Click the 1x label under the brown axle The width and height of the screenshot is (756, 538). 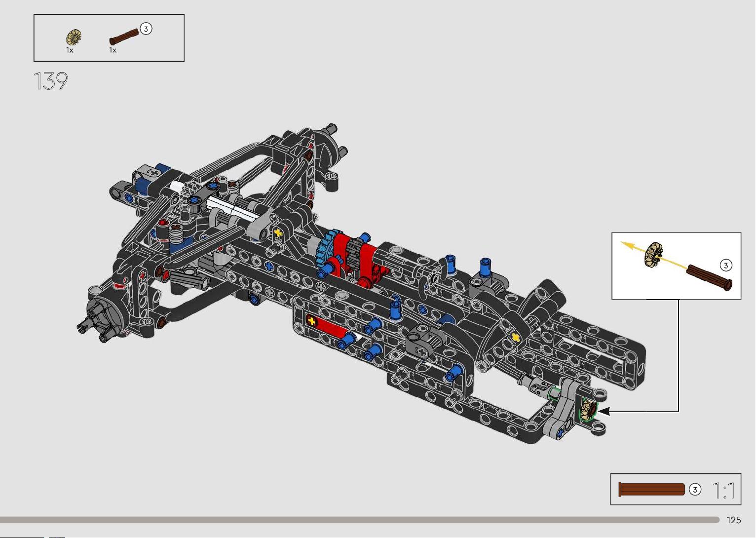(113, 50)
